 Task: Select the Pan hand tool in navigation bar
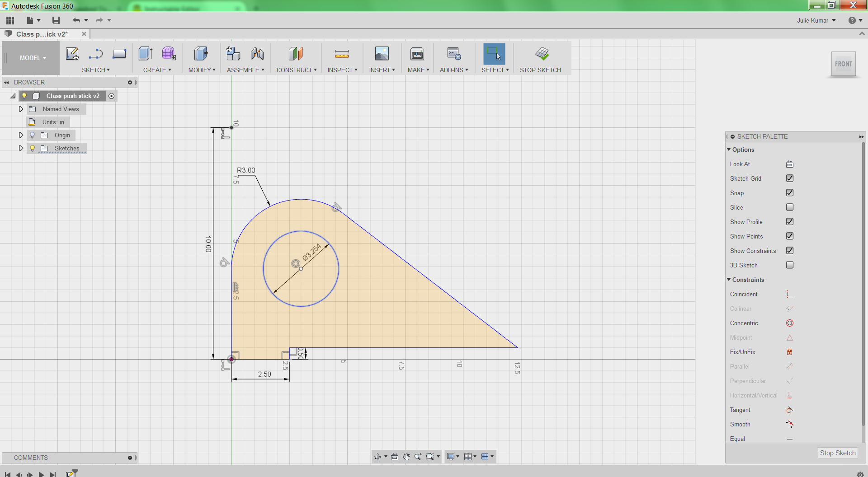406,457
